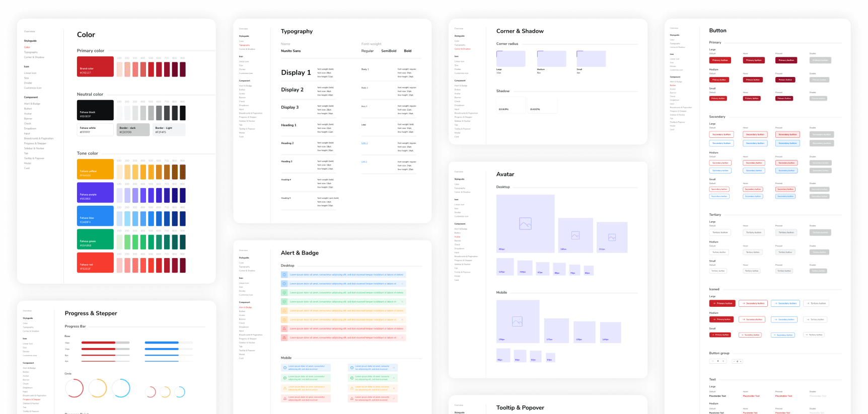Viewport: 868px width, 414px height.
Task: Open Tooltip & Popover in Color panel sidebar
Action: 34,158
